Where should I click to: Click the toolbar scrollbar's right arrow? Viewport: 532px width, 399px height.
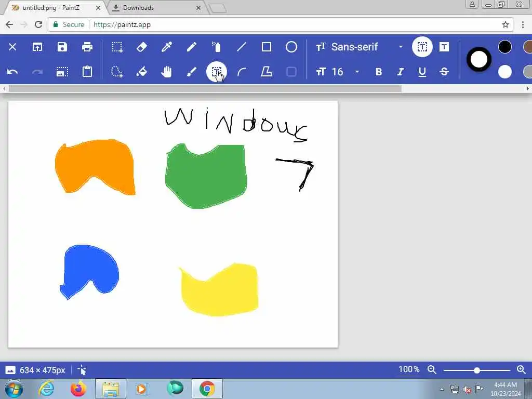(x=528, y=89)
